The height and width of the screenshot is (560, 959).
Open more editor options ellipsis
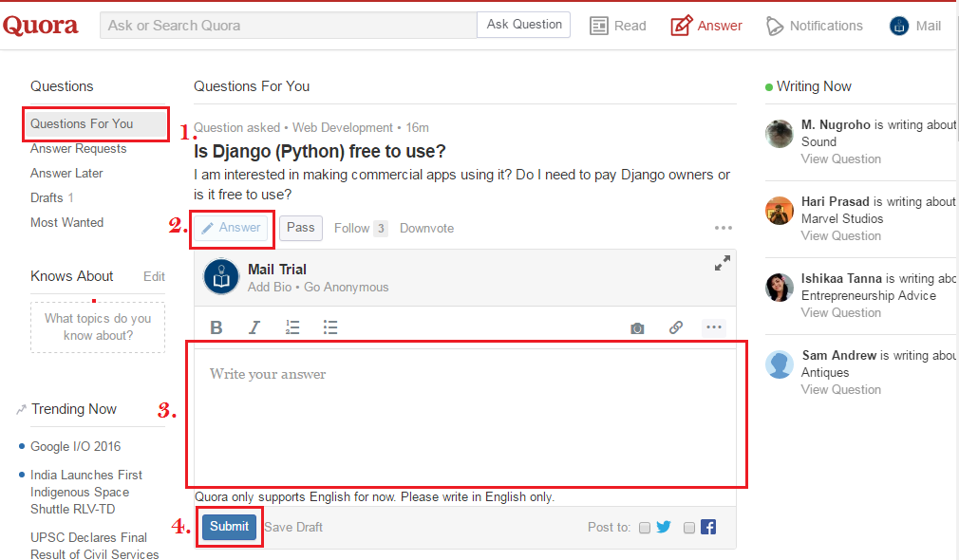pyautogui.click(x=714, y=327)
